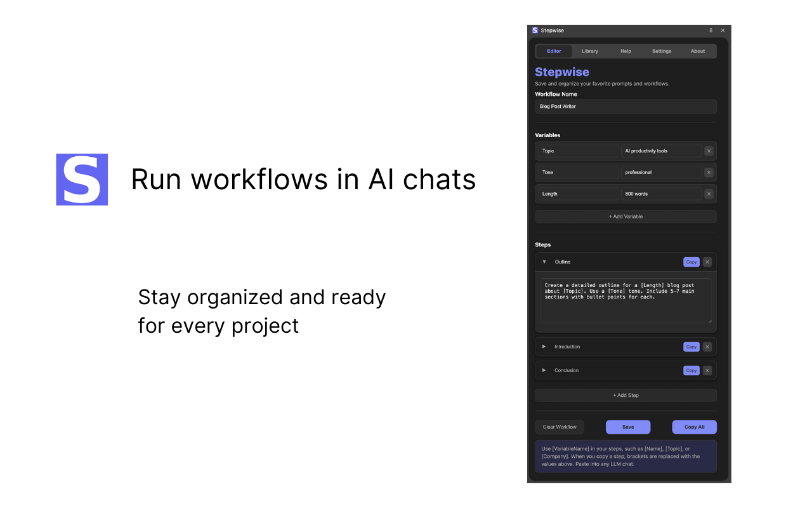This screenshot has height=508, width=812.
Task: Click the 'Variables' section label
Action: (x=547, y=135)
